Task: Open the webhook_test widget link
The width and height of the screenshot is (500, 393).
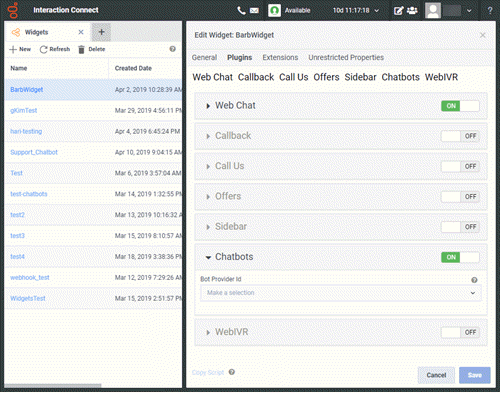Action: (30, 278)
